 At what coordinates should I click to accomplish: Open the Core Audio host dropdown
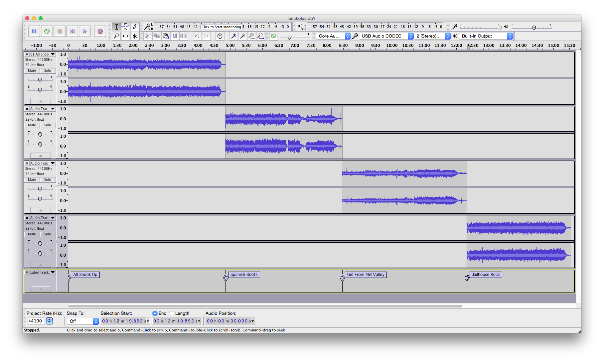point(333,36)
